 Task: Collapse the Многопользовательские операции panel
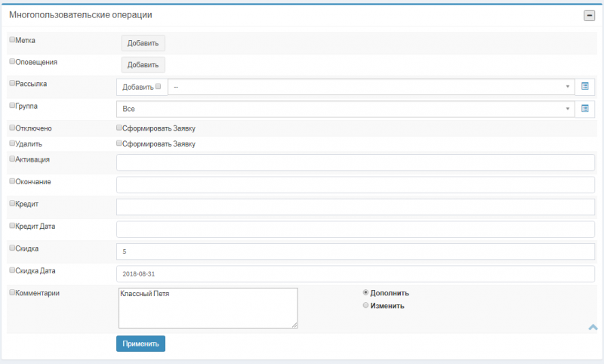pos(589,15)
